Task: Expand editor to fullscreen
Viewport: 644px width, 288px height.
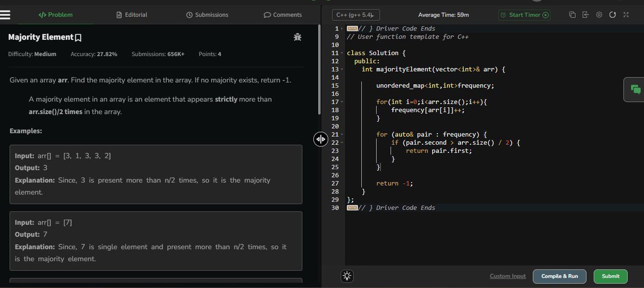Action: (626, 14)
